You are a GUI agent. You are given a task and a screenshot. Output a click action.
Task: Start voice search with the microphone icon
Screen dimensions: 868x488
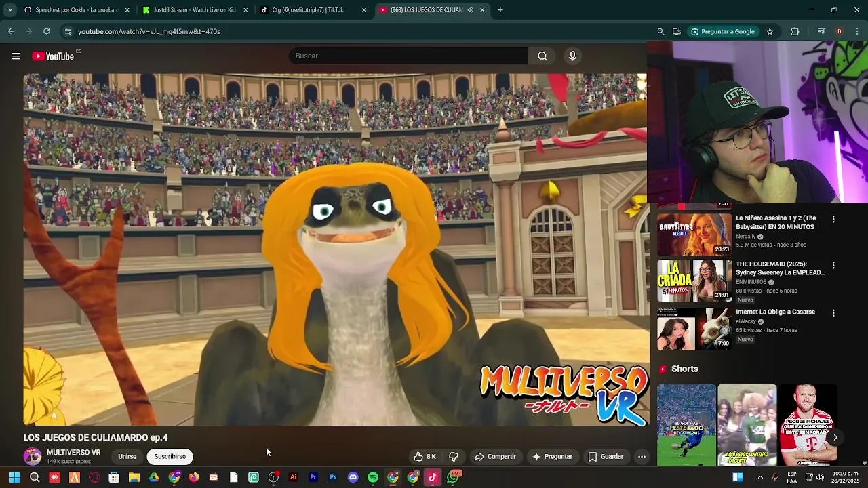(x=572, y=56)
